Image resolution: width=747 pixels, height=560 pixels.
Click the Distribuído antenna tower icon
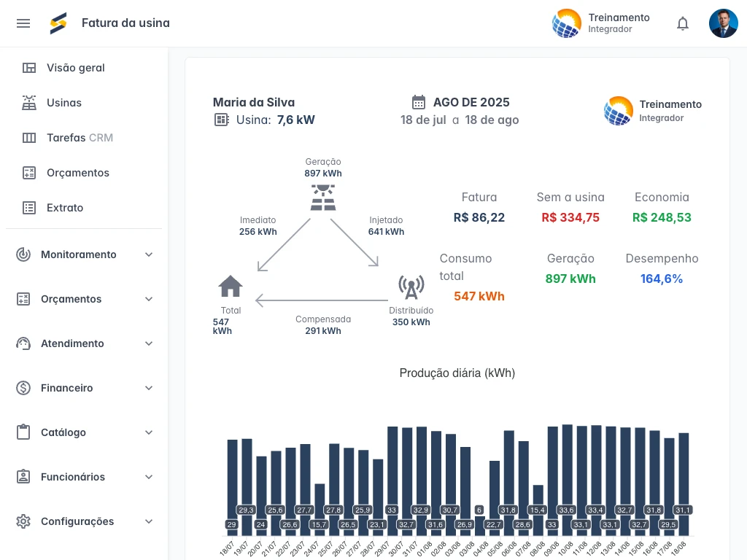tap(411, 287)
